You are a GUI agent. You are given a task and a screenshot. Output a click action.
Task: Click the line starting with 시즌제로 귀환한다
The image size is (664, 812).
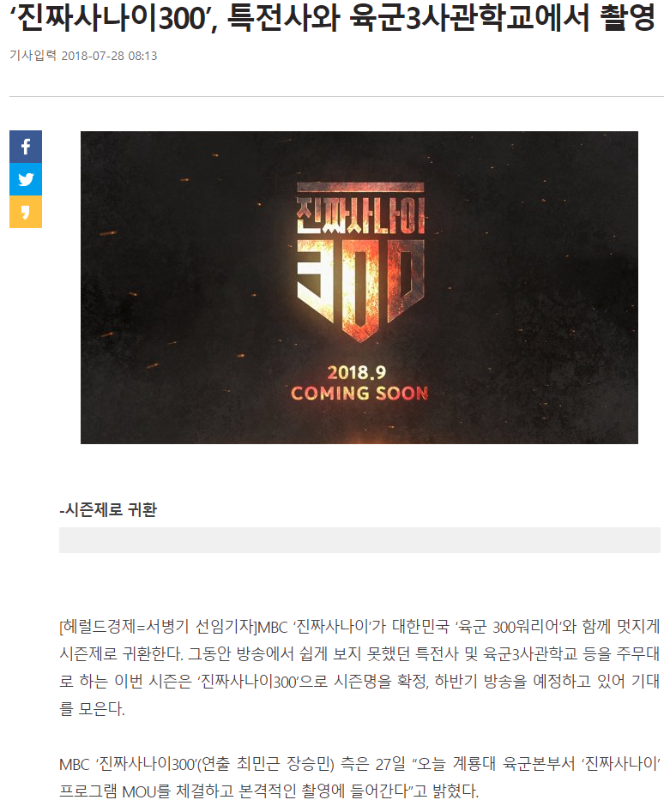[x=359, y=654]
